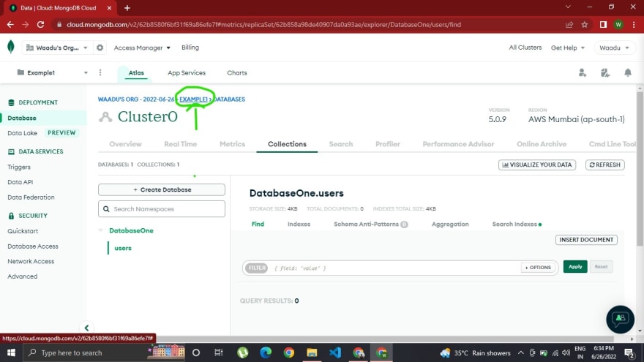Viewport: 644px width, 362px height.
Task: Collapse the left sidebar arrow
Action: pyautogui.click(x=86, y=328)
